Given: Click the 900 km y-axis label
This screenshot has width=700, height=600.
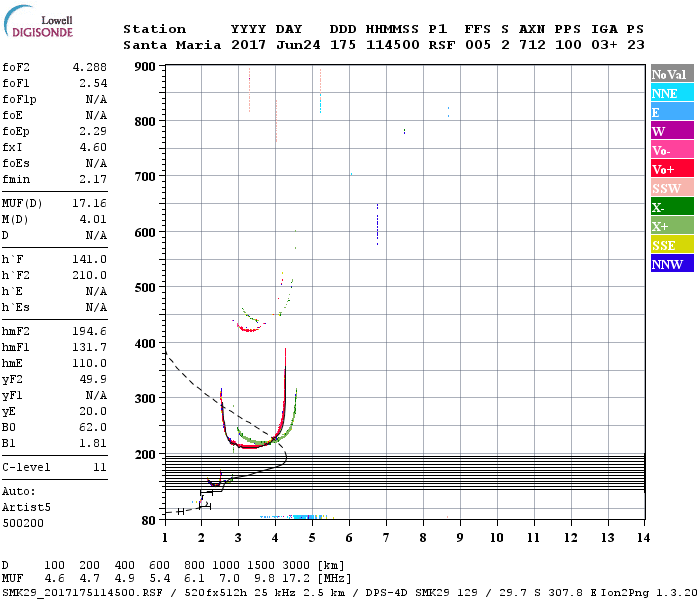Looking at the screenshot, I should tap(145, 67).
